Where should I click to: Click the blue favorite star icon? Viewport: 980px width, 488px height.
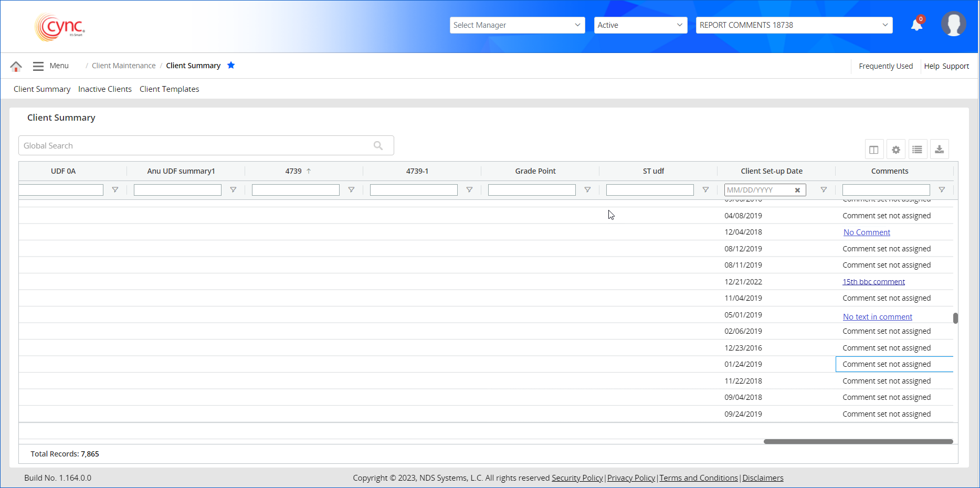coord(231,66)
